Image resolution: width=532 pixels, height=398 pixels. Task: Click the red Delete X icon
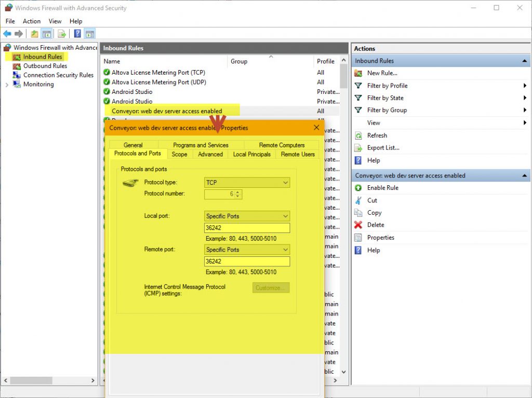358,225
